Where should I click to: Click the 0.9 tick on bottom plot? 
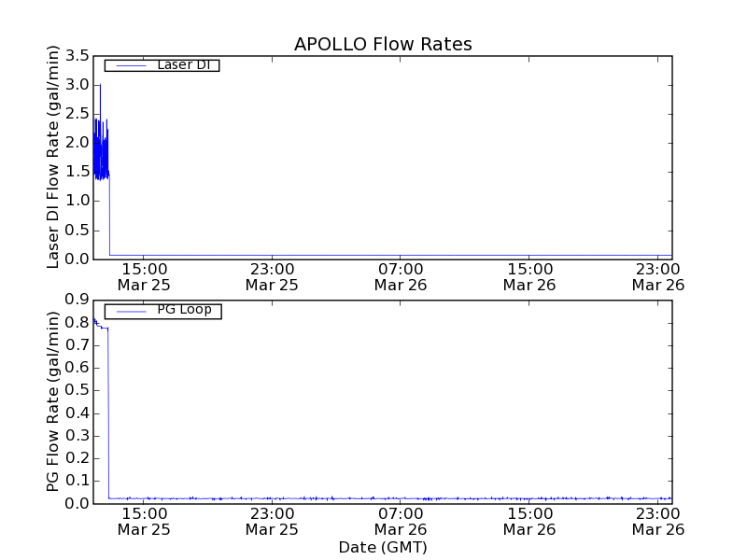tap(78, 300)
